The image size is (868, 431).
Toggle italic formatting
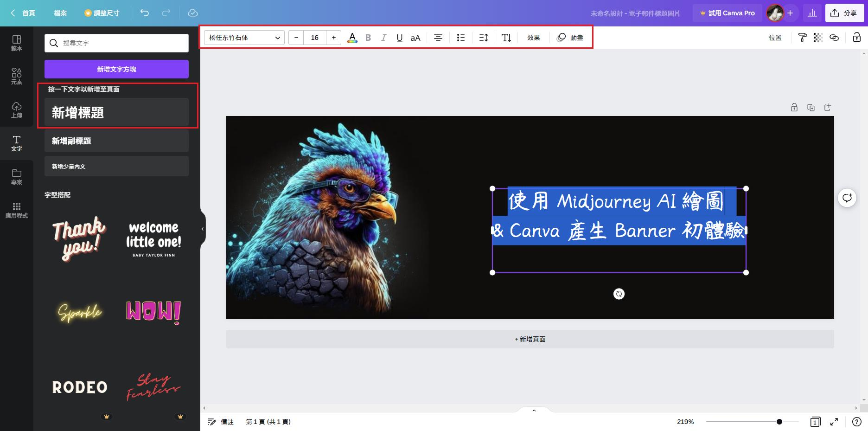pos(383,38)
